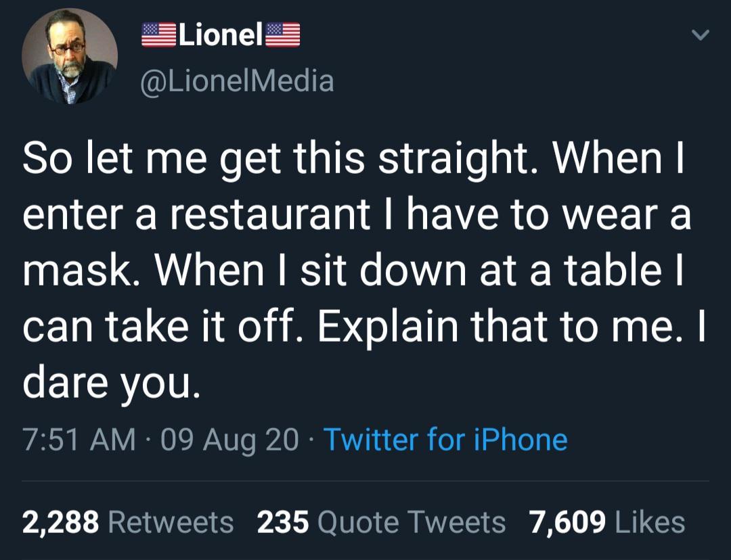This screenshot has height=560, width=731.
Task: View the 7,609 count of likes
Action: point(567,522)
